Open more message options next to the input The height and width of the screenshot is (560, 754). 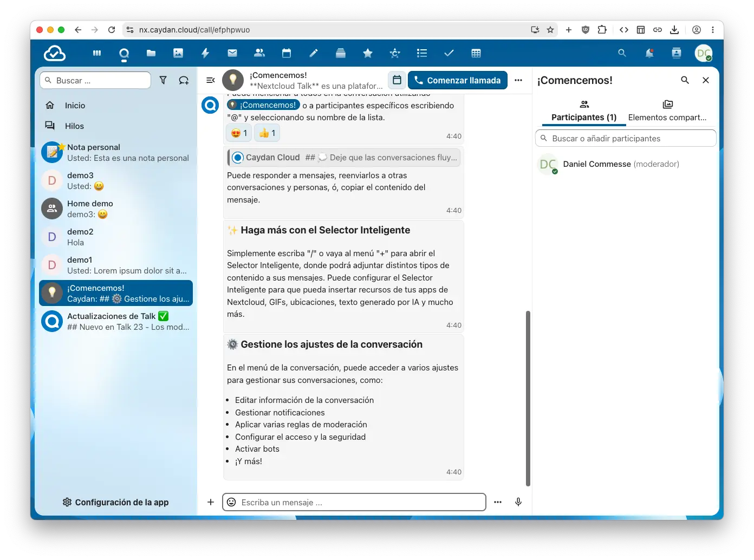click(498, 502)
